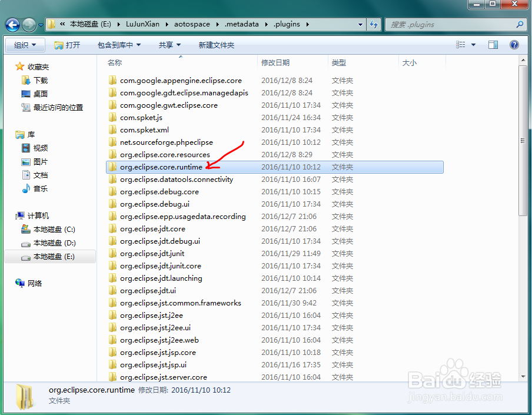Screen dimensions: 532x415
Task: Select the org.eclipse.datatools.connectivity folder icon
Action: (112, 180)
